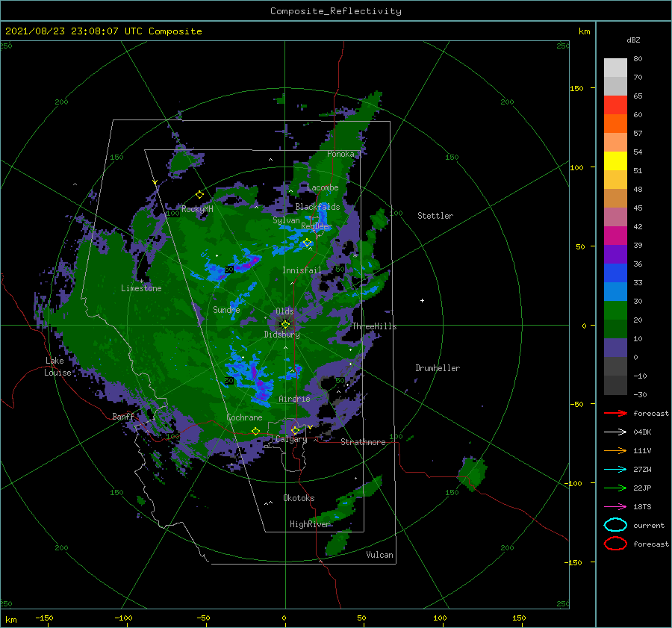Select the 30 dBZ light blue color swatch
Screen dimensions: 672x628
click(x=615, y=291)
